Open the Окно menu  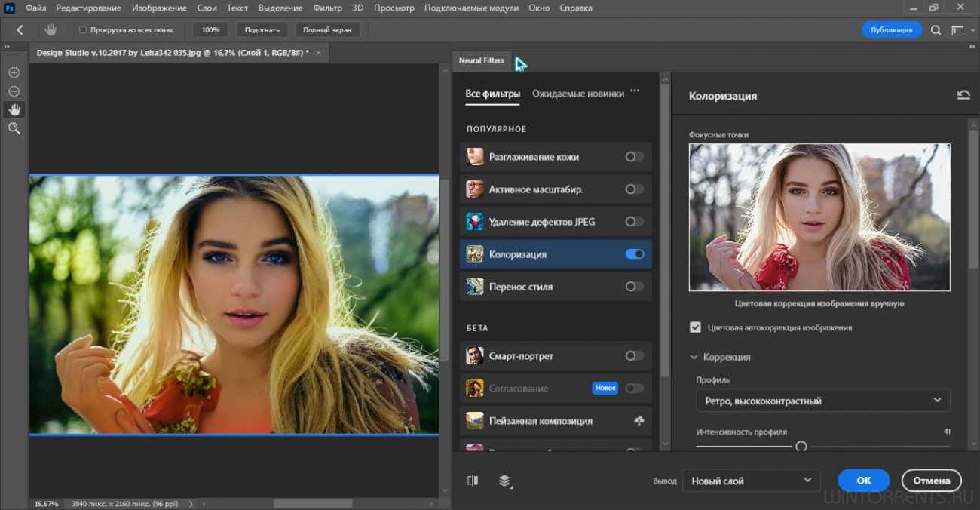click(x=539, y=8)
